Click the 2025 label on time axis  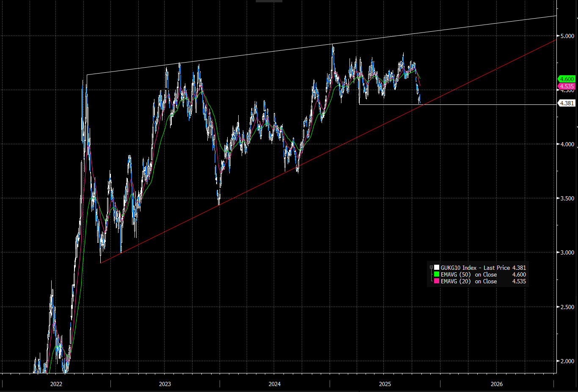[385, 384]
